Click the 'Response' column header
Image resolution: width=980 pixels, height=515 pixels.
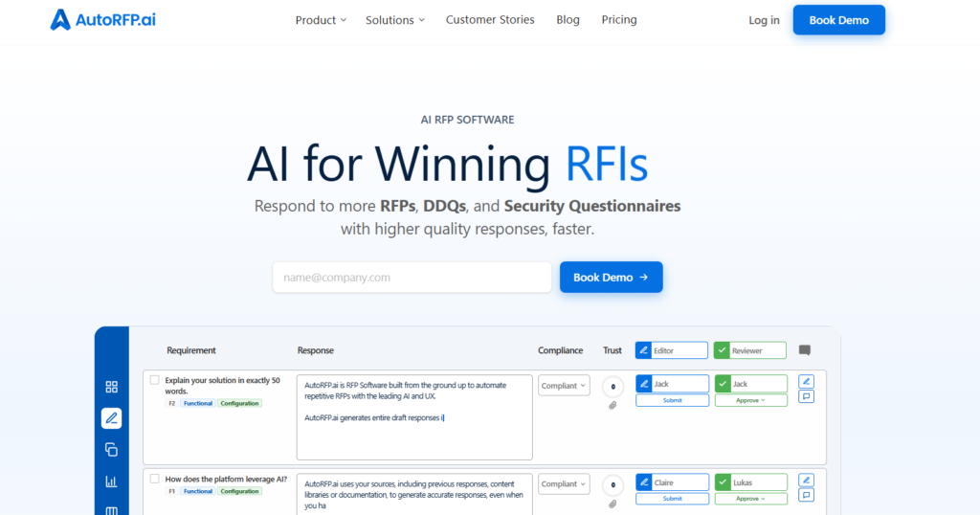(316, 350)
